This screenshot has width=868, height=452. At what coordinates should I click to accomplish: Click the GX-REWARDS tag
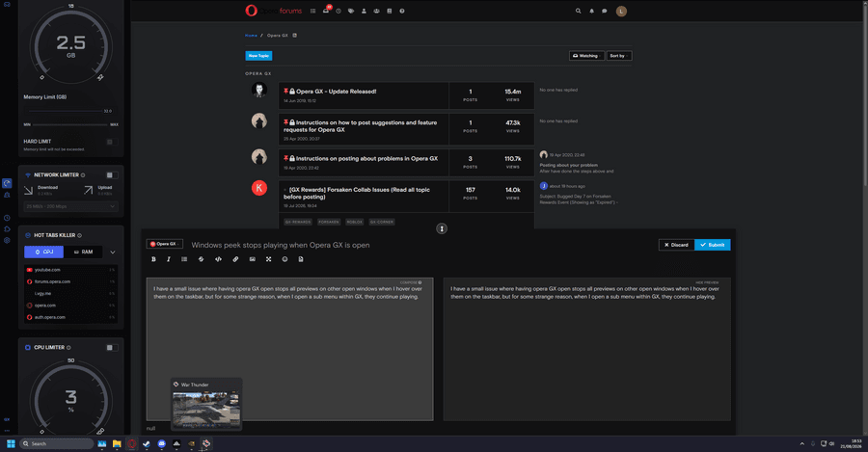tap(298, 222)
